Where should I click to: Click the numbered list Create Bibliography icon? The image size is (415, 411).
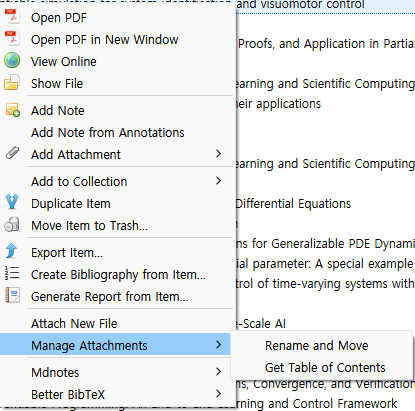(x=12, y=273)
